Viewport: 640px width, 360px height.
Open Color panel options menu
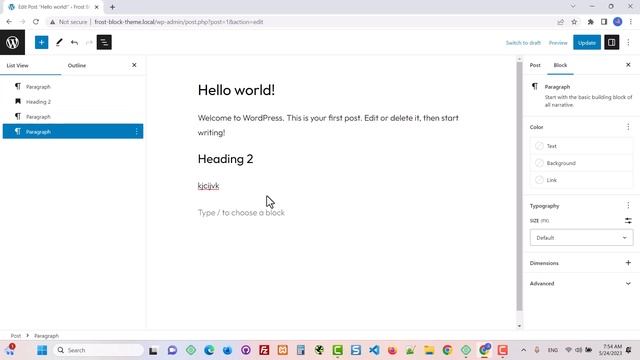click(628, 127)
